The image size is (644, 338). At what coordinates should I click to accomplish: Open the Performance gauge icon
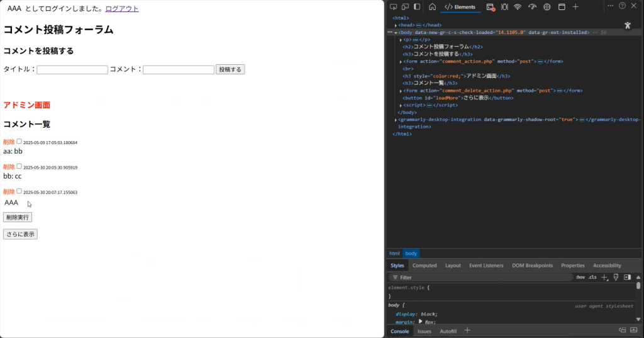[x=532, y=6]
